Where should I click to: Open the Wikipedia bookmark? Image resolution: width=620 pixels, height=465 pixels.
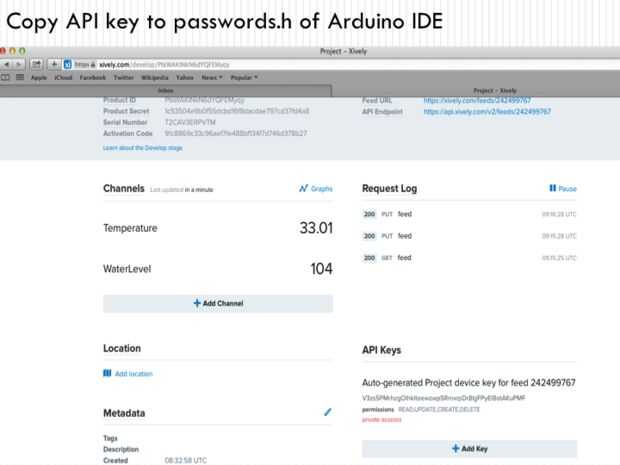point(154,76)
